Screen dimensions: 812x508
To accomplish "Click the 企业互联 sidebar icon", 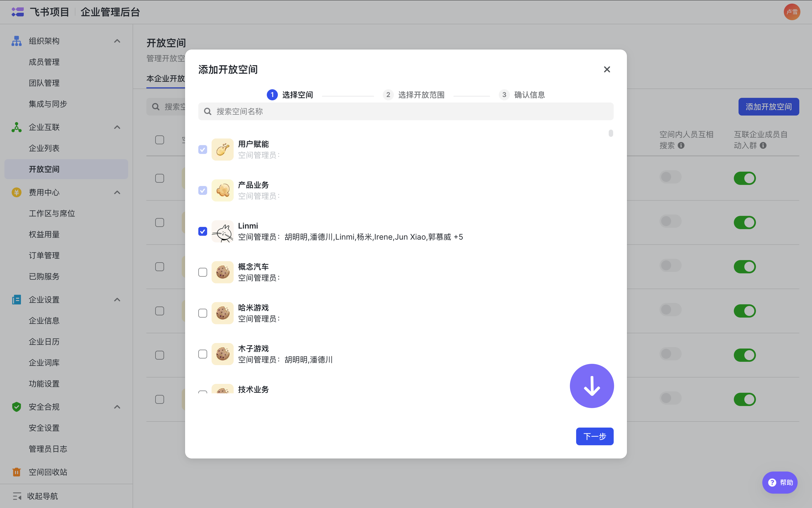I will 16,127.
